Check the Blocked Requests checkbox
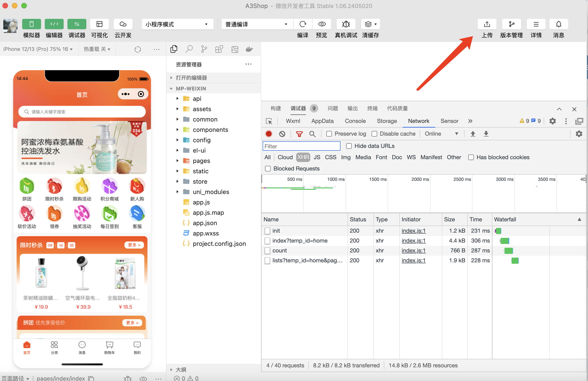The width and height of the screenshot is (588, 381). (x=268, y=169)
